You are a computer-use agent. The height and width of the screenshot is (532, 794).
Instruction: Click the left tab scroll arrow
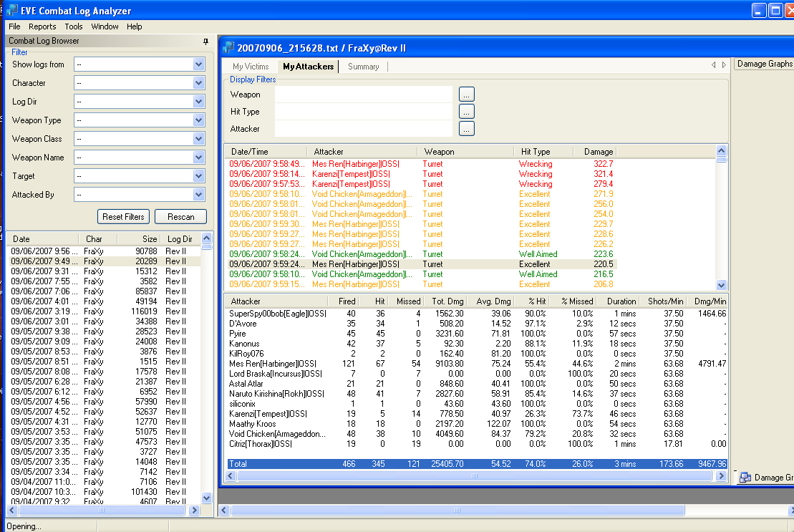tap(713, 65)
